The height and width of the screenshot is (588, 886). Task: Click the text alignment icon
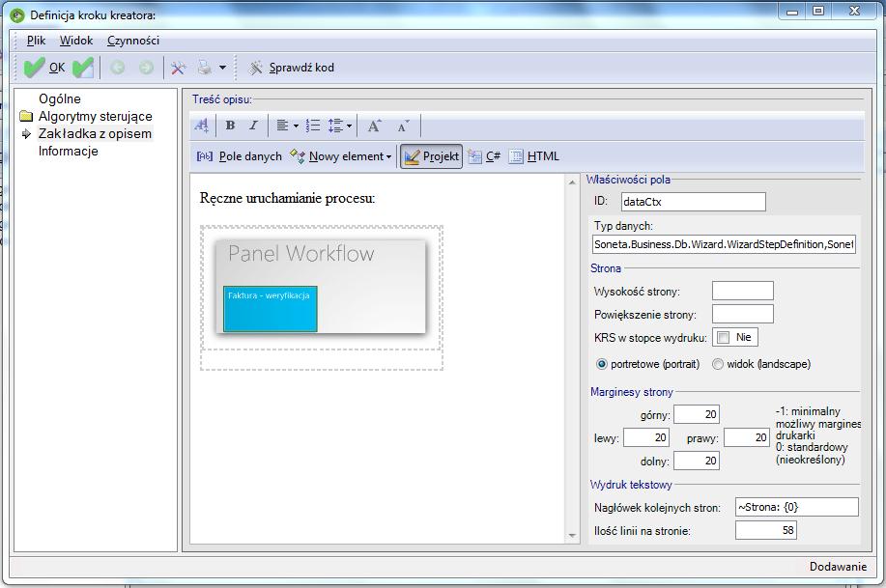pos(282,126)
